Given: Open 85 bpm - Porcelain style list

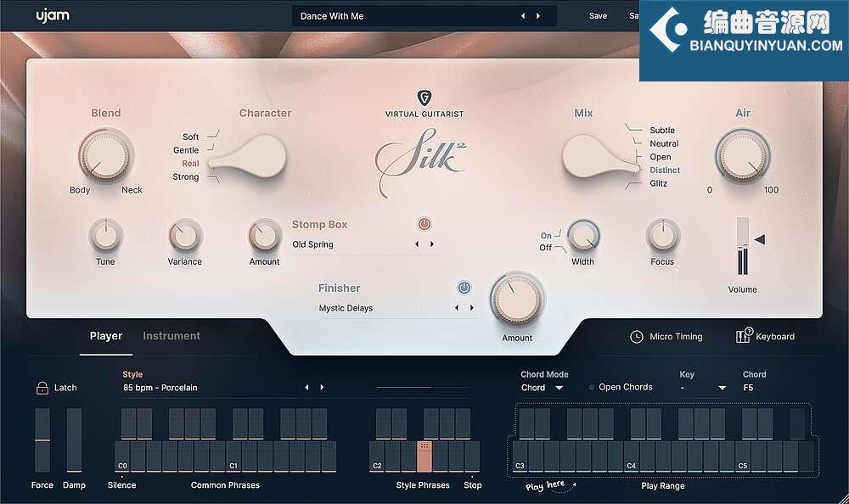Looking at the screenshot, I should point(160,388).
